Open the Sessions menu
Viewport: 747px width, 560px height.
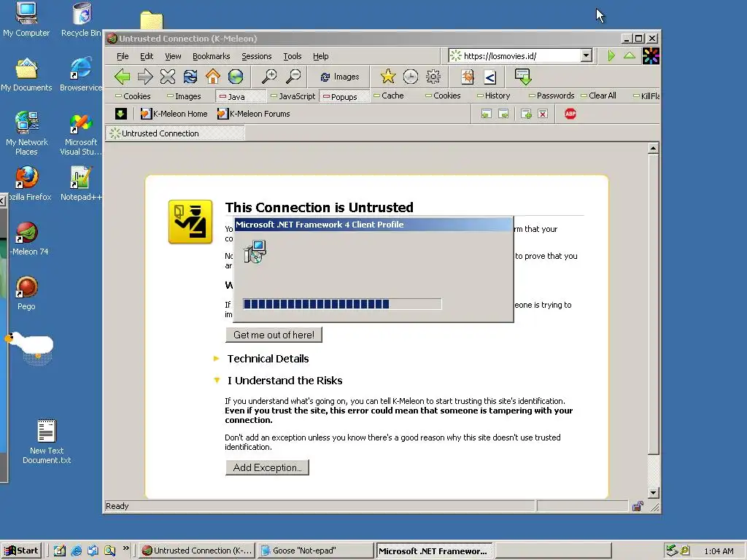[x=256, y=56]
